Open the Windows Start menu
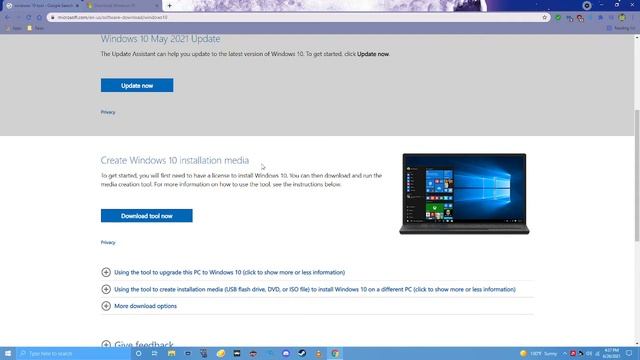640x360 pixels. [x=8, y=353]
